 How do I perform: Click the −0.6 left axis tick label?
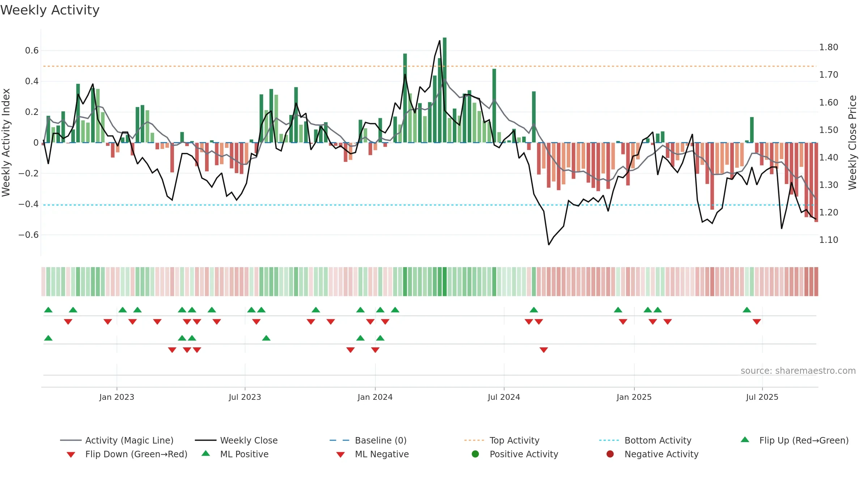point(29,235)
